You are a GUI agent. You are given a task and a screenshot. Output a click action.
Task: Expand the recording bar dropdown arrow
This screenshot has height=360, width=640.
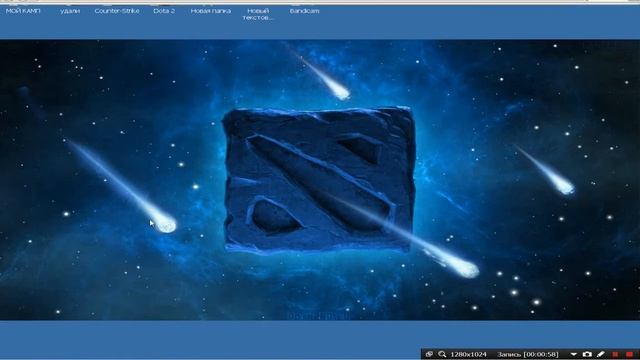click(x=573, y=354)
